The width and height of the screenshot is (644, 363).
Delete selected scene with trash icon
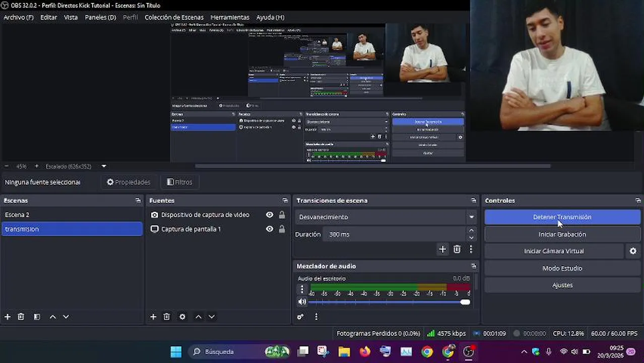click(21, 317)
